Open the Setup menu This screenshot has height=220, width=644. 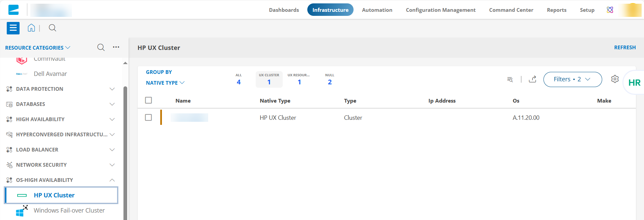click(587, 10)
